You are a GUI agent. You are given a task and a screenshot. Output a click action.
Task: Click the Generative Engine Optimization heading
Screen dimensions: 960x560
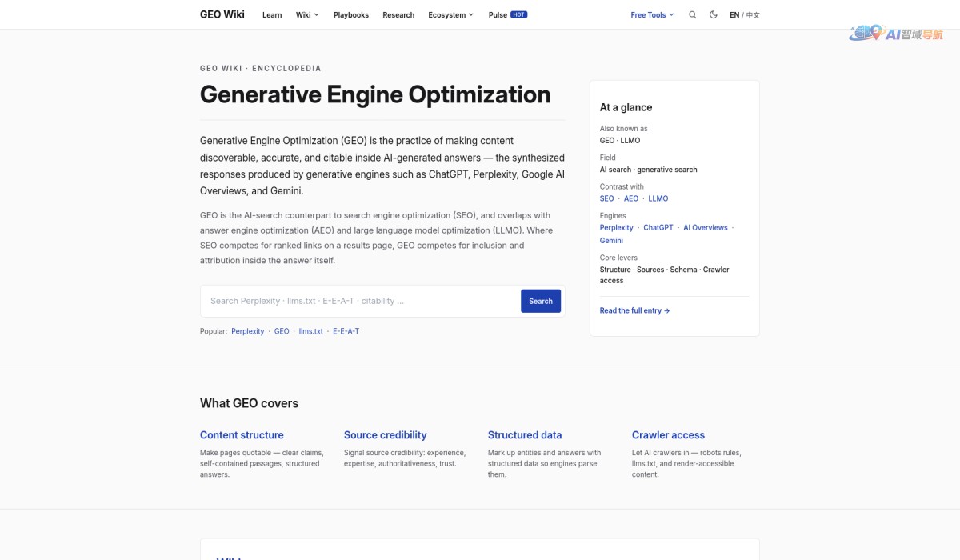pos(375,94)
